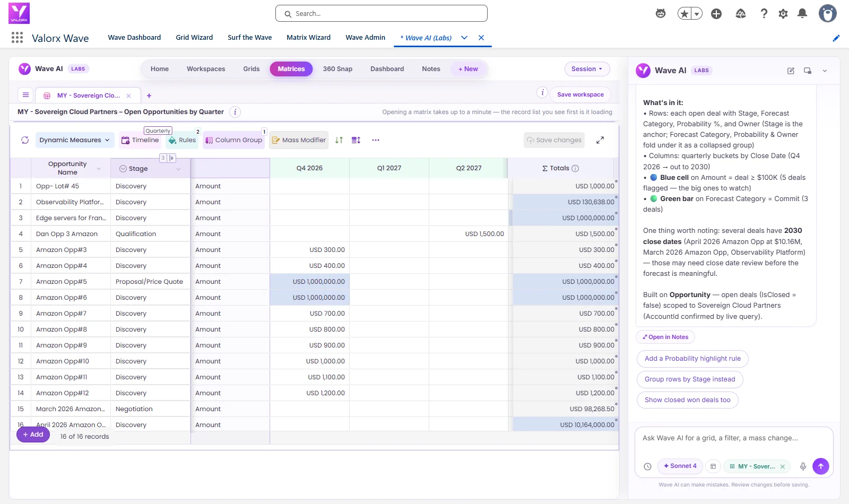The image size is (849, 504).
Task: Add a new workspace tab with plus
Action: tap(149, 96)
